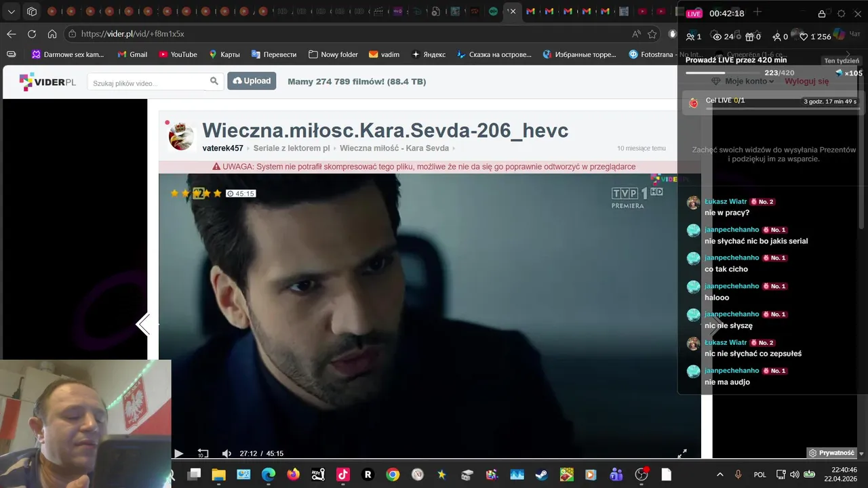Open the Prywatność settings button
This screenshot has height=488, width=868.
tap(831, 453)
